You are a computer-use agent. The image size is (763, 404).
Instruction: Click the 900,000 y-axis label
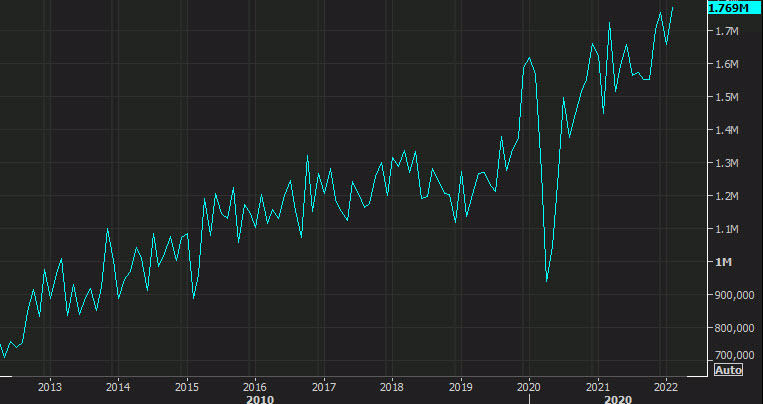pos(734,295)
